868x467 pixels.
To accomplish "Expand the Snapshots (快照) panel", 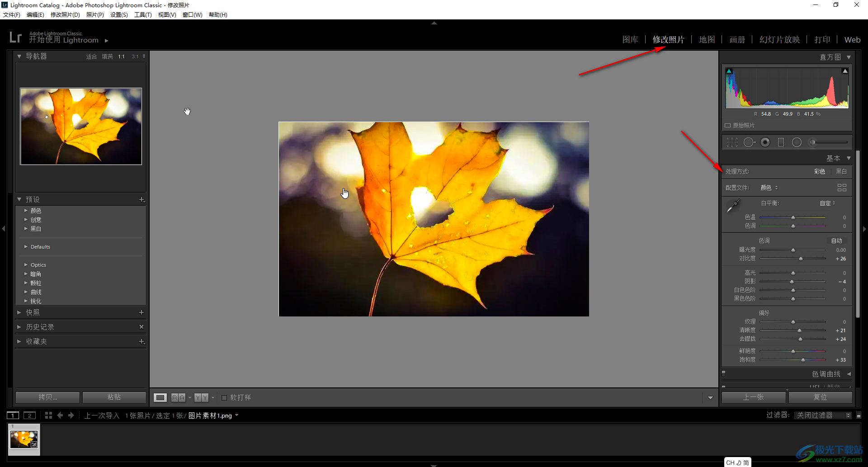I will tap(19, 312).
